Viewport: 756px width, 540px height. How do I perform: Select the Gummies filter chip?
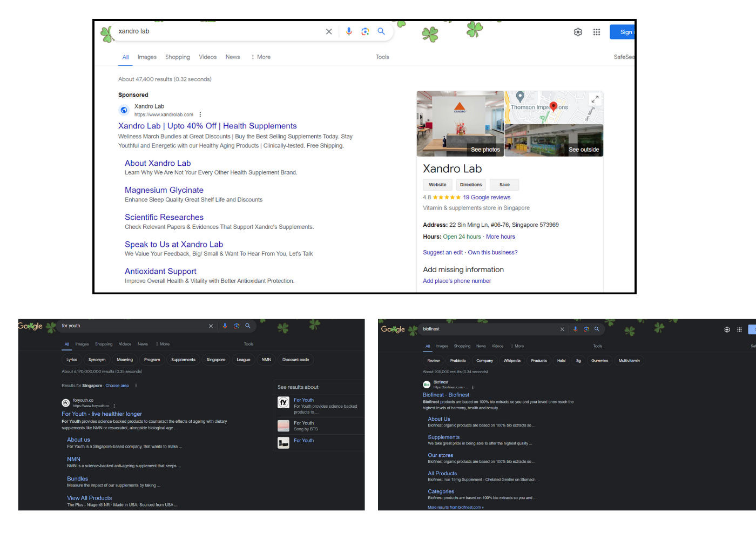[x=600, y=361]
